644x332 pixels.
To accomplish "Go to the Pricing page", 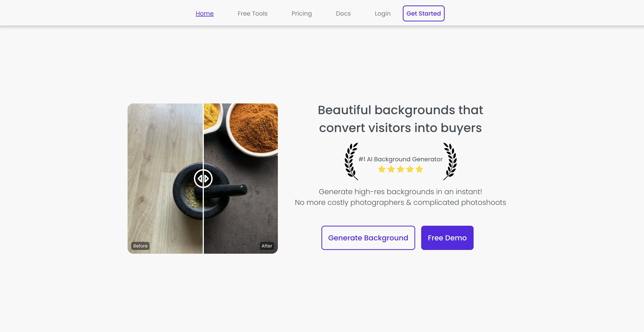I will [302, 14].
